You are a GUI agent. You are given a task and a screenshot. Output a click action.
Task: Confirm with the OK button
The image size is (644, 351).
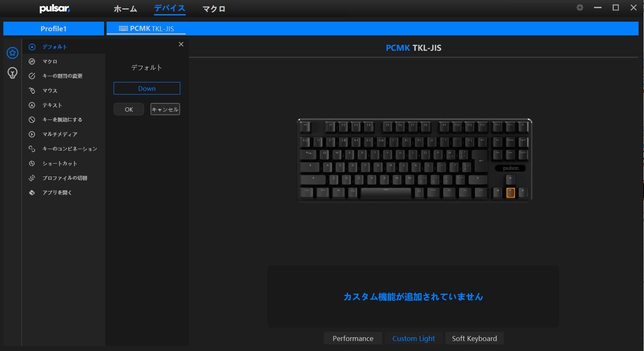pyautogui.click(x=129, y=109)
